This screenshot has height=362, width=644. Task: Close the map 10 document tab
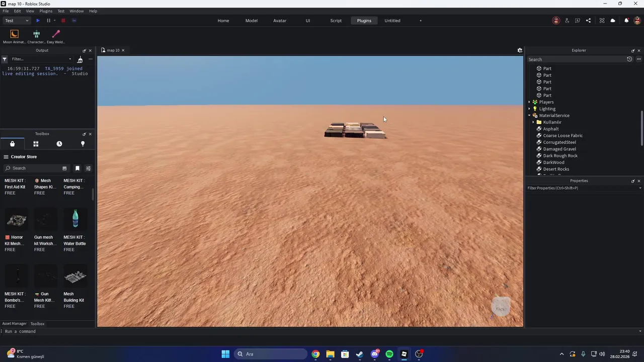click(x=123, y=50)
